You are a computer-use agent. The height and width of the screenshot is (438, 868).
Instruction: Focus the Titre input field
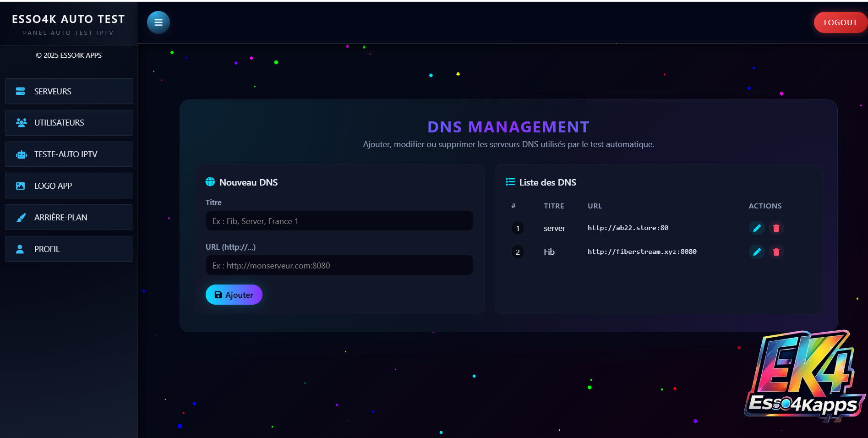[x=339, y=221]
